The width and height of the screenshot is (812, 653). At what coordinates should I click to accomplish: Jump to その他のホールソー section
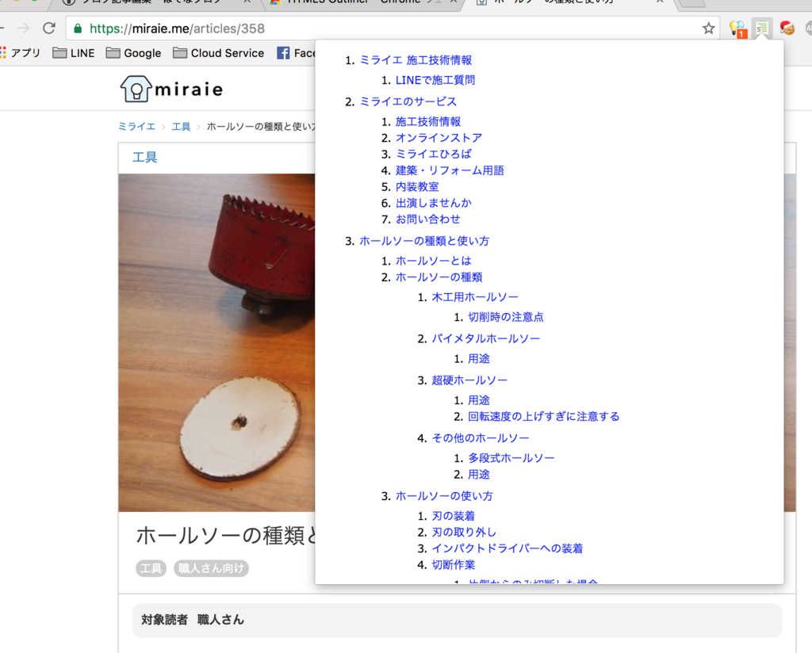click(x=480, y=437)
